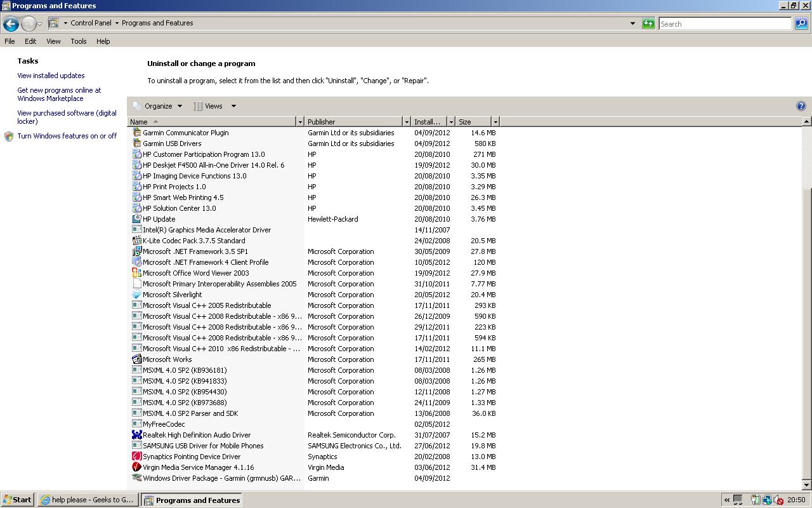Click the Garmin Communicator Plugin icon
The height and width of the screenshot is (508, 812).
click(136, 133)
